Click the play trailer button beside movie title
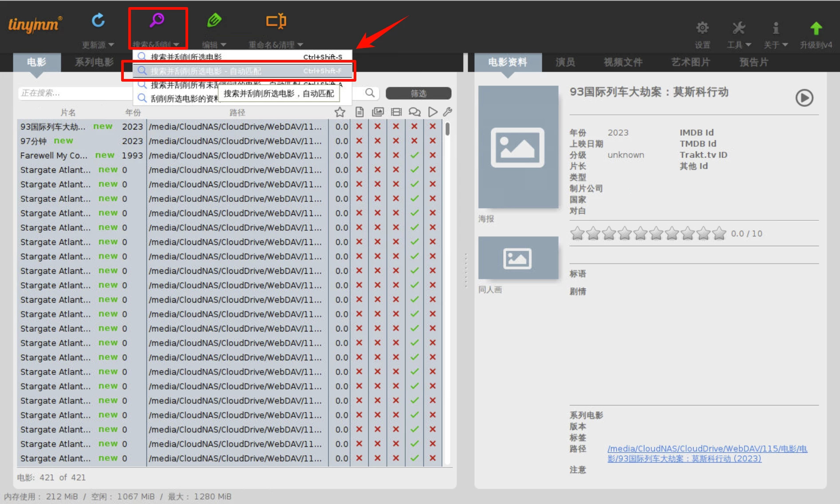 804,98
